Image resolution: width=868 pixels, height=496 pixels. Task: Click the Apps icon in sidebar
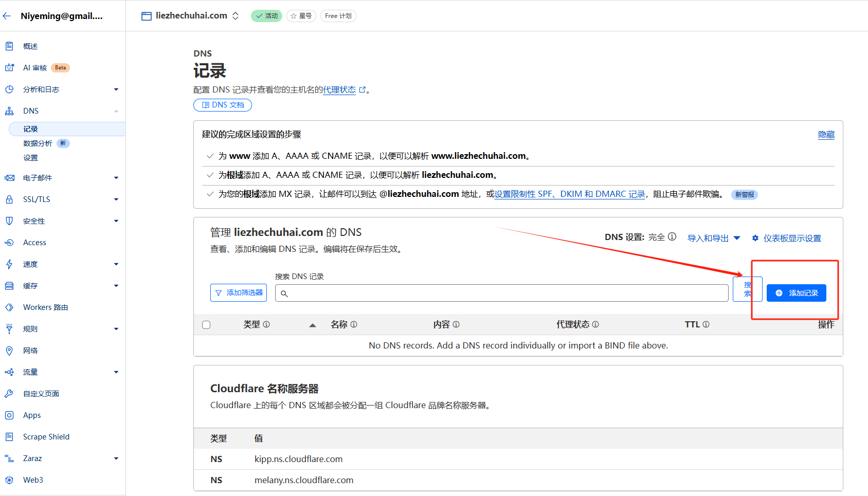tap(9, 415)
